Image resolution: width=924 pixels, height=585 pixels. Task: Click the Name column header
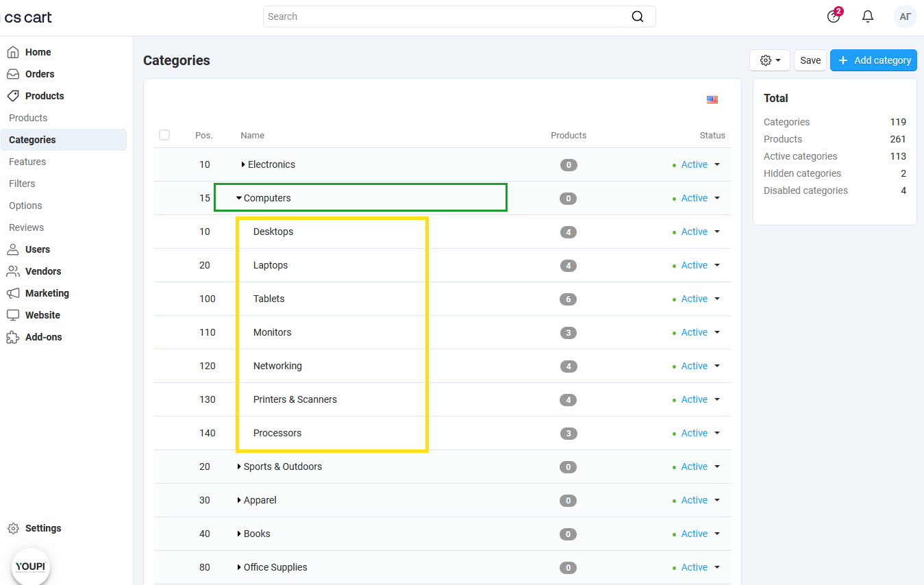pyautogui.click(x=252, y=135)
